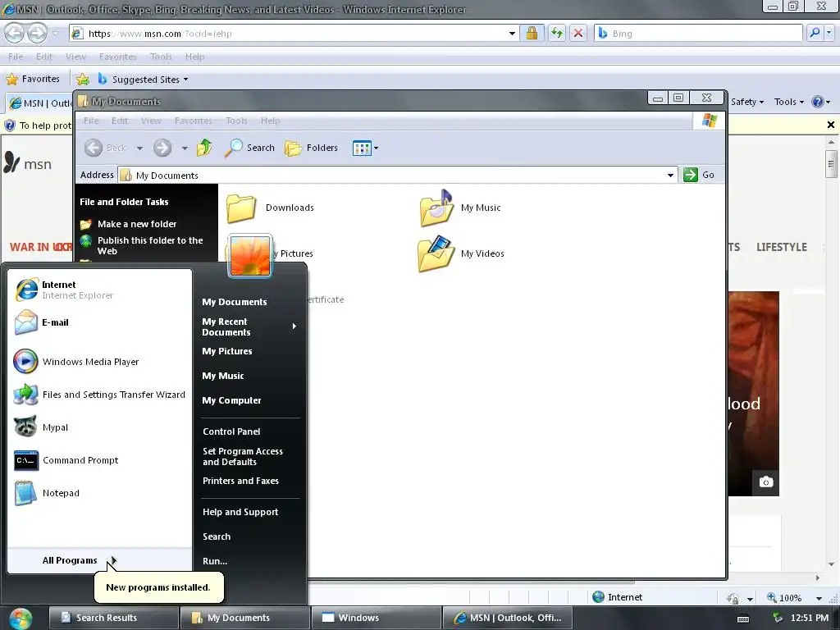Click the red Stop icon in IE
Viewport: 840px width, 630px height.
click(578, 33)
